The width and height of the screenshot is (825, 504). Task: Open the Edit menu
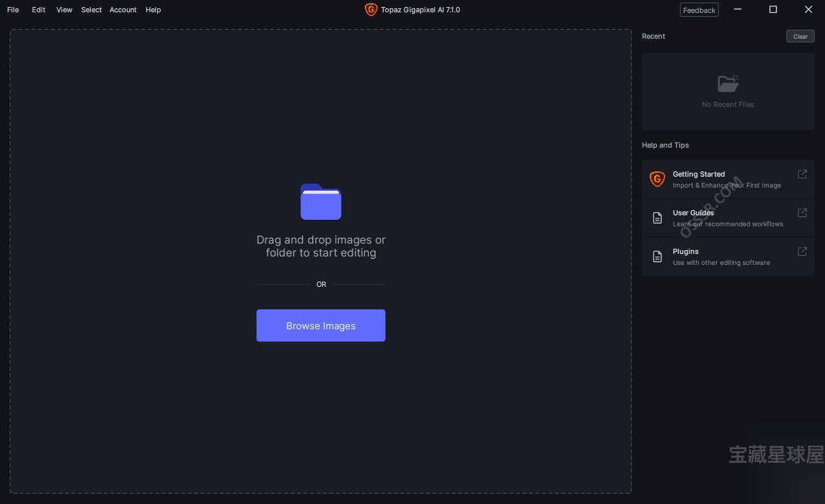[39, 10]
